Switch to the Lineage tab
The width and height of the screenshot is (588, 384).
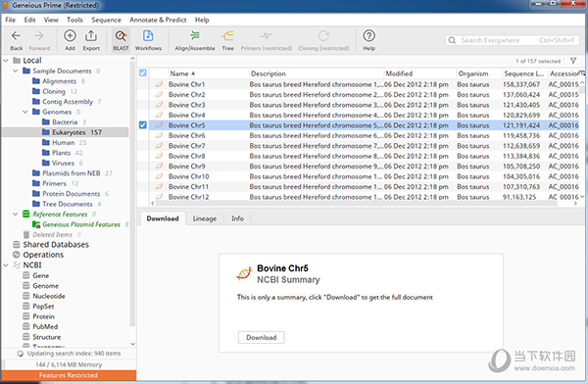click(x=205, y=218)
